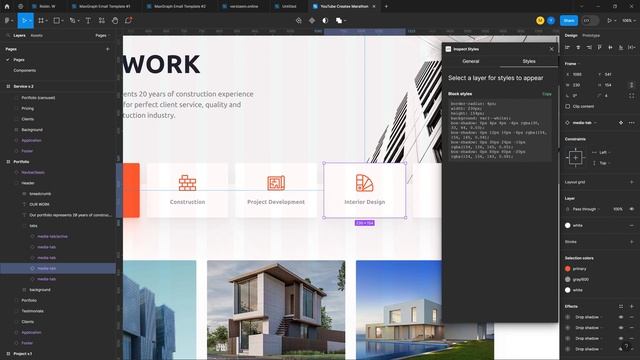640x360 pixels.
Task: Select the Hand tool
Action: (115, 20)
